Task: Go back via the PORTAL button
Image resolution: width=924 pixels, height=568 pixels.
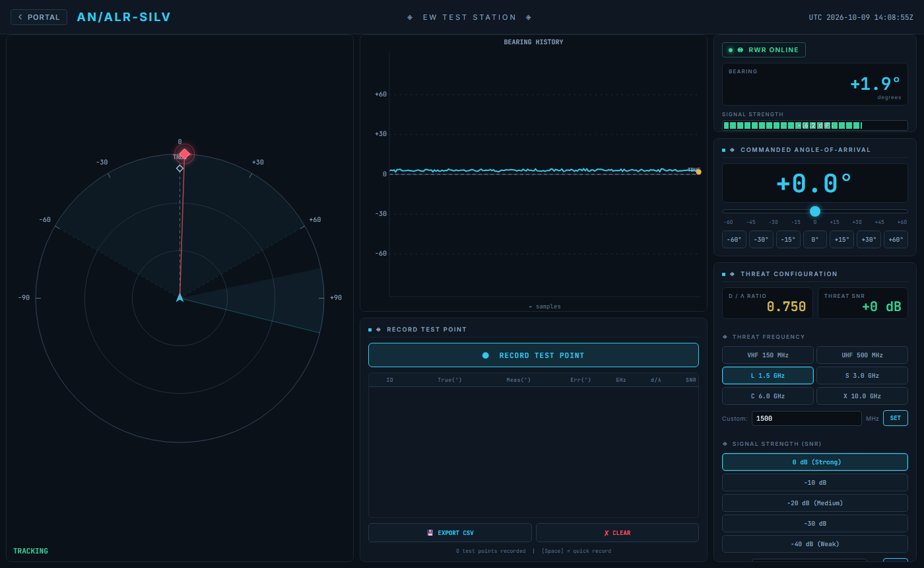Action: pyautogui.click(x=39, y=17)
